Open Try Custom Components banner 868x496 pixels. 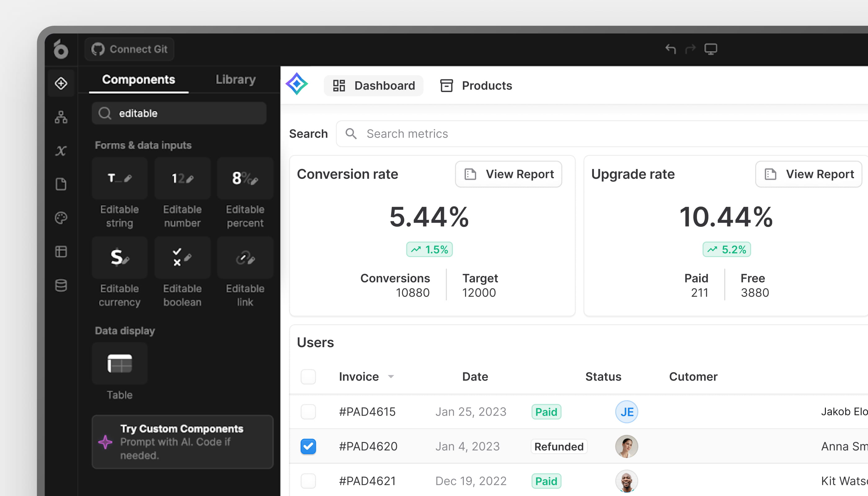[182, 442]
